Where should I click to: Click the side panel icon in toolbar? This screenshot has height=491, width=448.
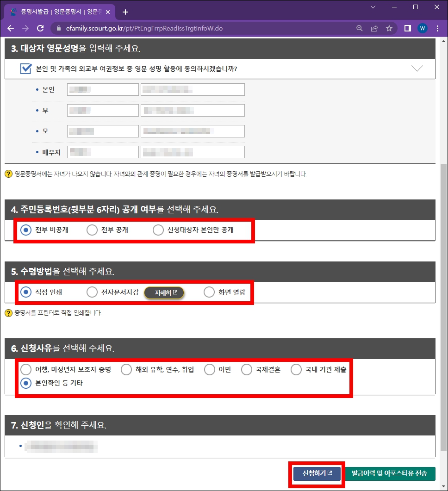(x=407, y=28)
